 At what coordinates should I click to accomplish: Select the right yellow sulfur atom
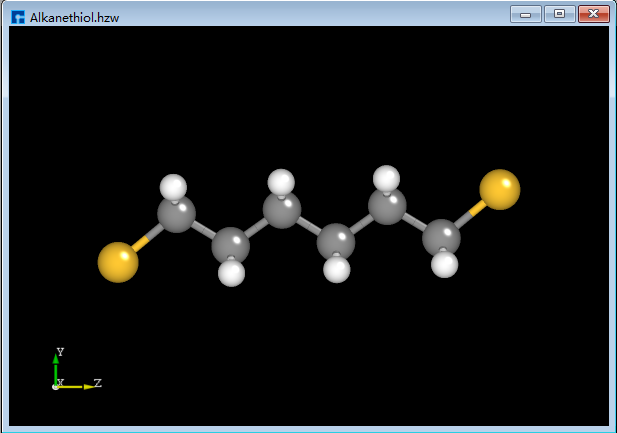point(499,190)
